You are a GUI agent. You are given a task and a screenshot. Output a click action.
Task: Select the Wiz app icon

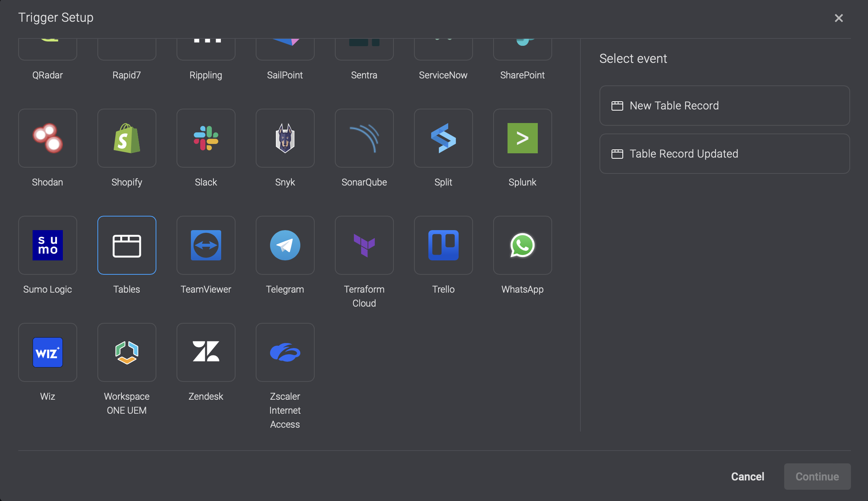point(48,352)
